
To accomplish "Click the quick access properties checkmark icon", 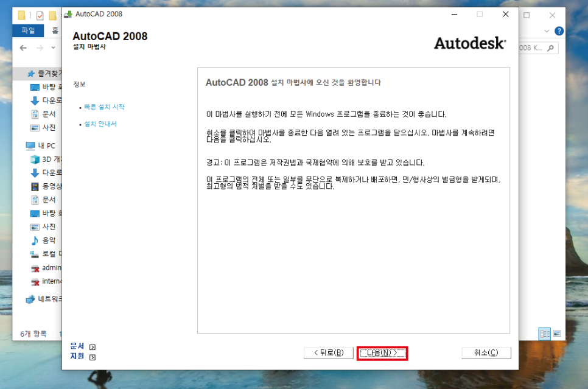I will pos(40,15).
